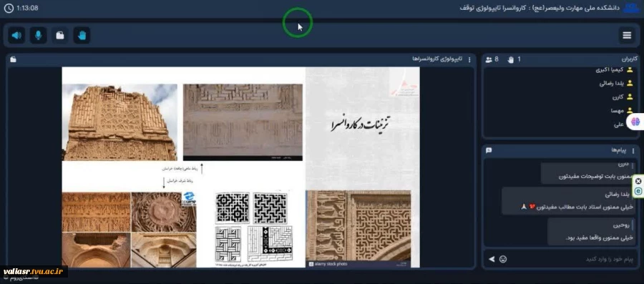Click the round green widget icon below X
The height and width of the screenshot is (284, 644).
pos(638,191)
